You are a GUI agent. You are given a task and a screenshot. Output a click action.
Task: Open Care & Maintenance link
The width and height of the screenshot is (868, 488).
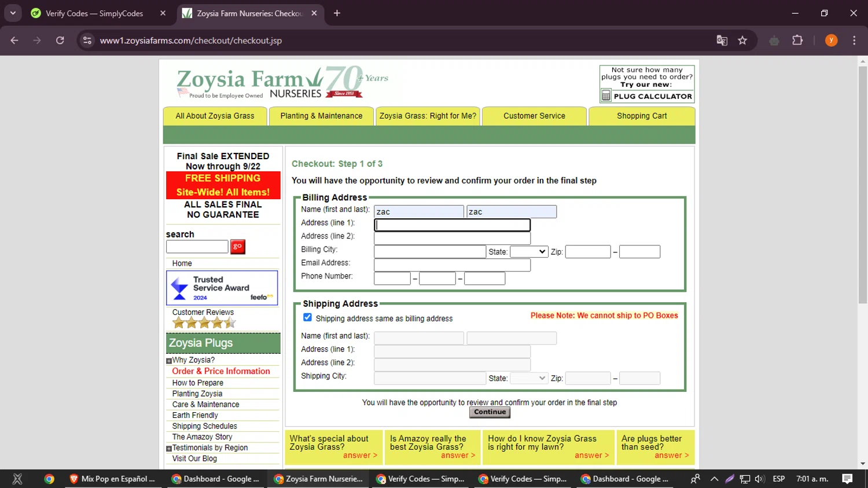coord(205,405)
